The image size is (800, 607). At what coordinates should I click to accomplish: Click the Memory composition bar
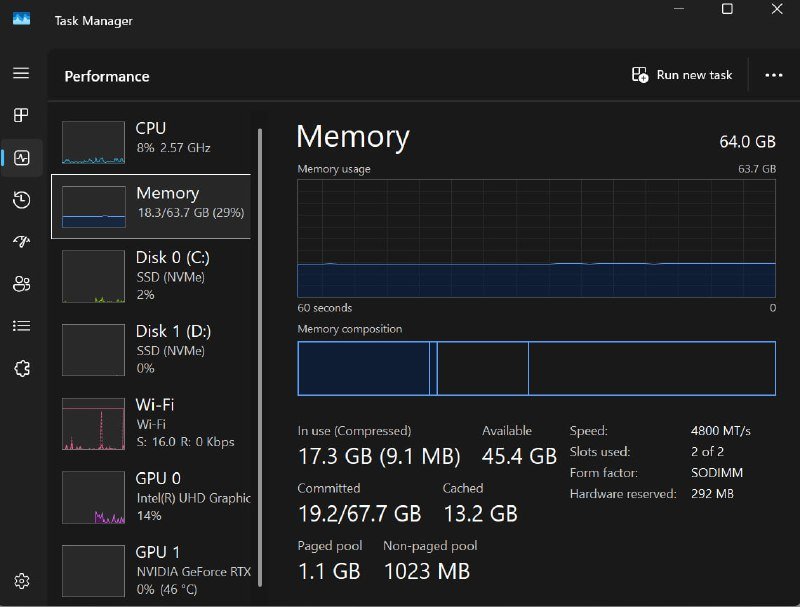coord(536,368)
